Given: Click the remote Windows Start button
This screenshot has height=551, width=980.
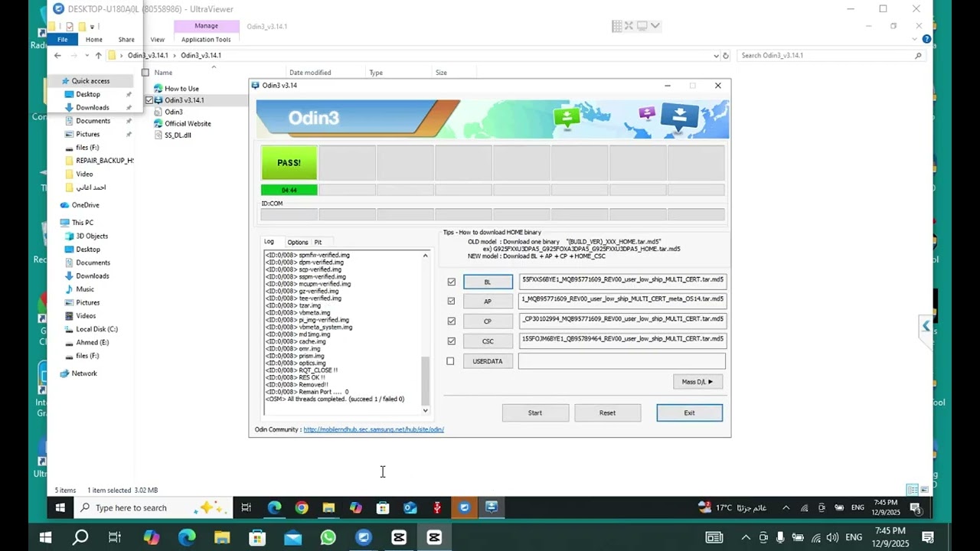Looking at the screenshot, I should pos(60,507).
